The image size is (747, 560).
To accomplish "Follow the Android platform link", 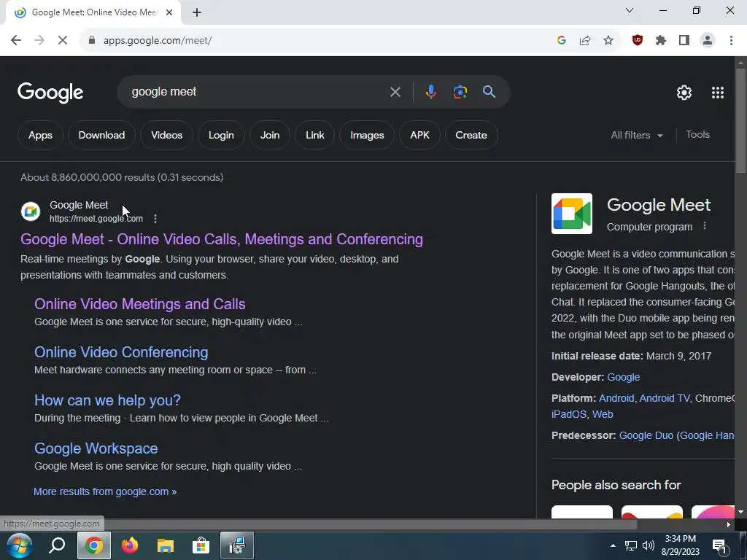I will 616,398.
